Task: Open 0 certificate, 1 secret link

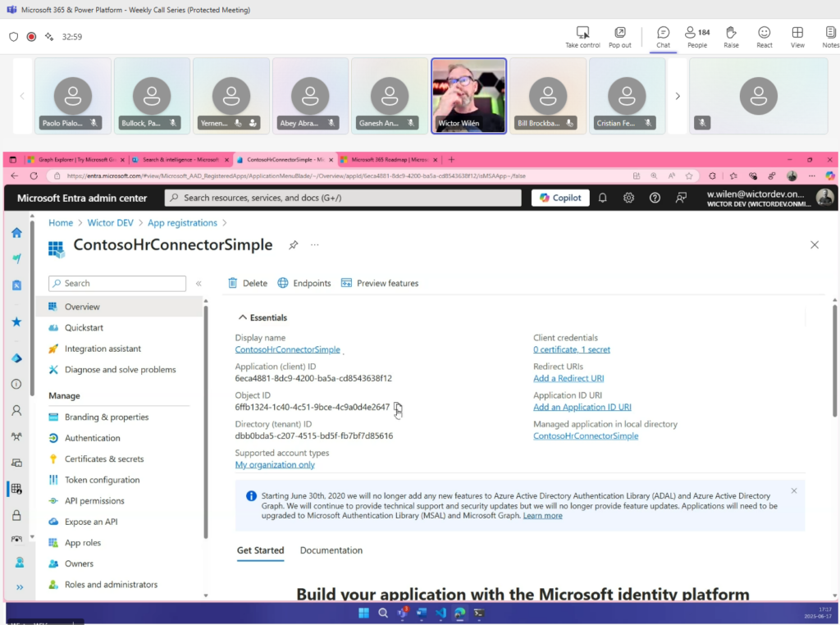Action: [572, 349]
